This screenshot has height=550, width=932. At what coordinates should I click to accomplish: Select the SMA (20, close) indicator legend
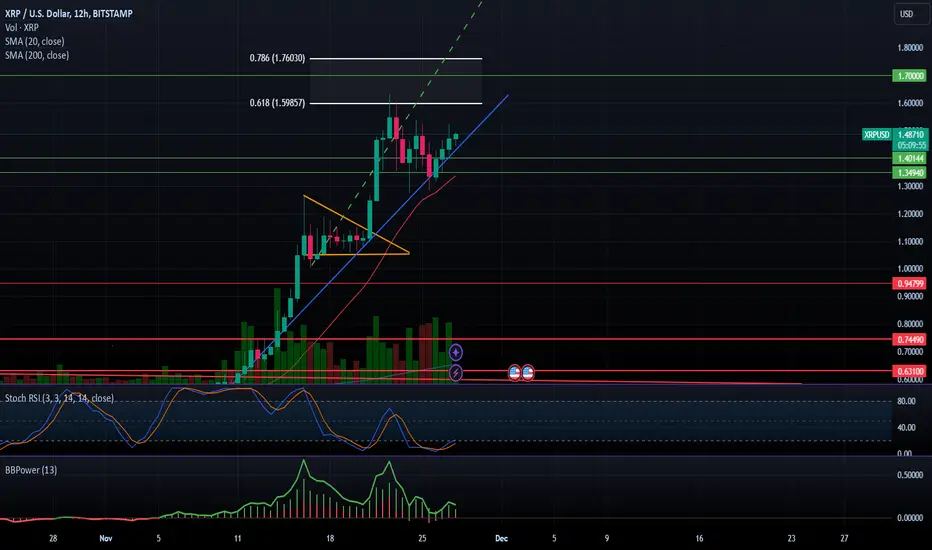pos(34,42)
